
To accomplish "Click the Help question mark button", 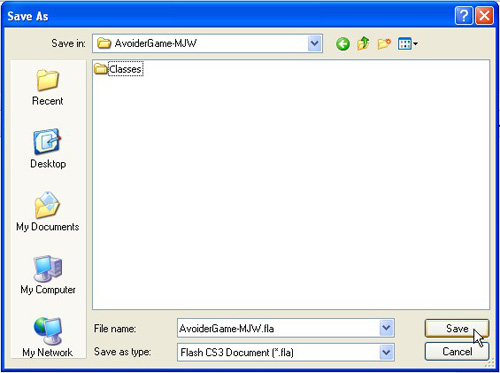I will (464, 16).
